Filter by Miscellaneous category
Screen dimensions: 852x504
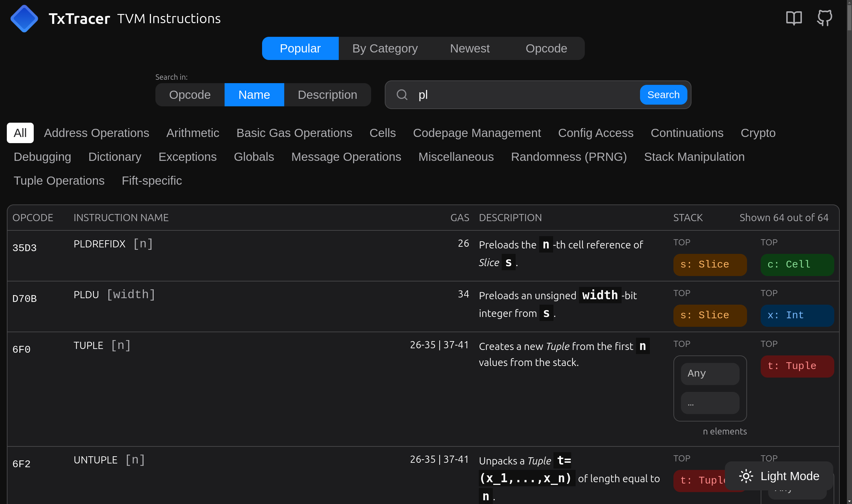[456, 157]
